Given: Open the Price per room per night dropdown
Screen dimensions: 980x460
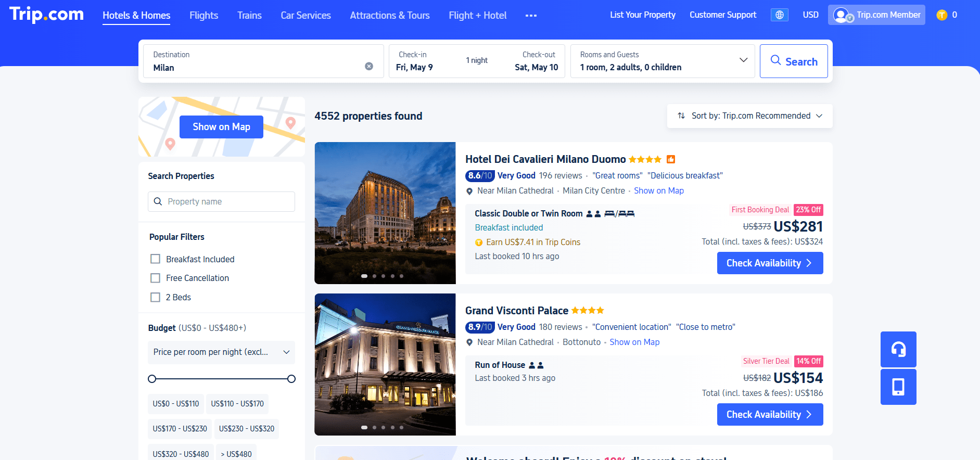Looking at the screenshot, I should click(222, 352).
